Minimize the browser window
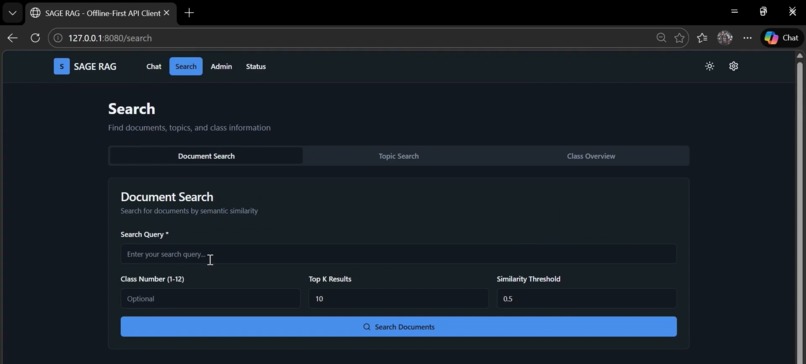Screen dimensions: 806x364 pyautogui.click(x=735, y=11)
